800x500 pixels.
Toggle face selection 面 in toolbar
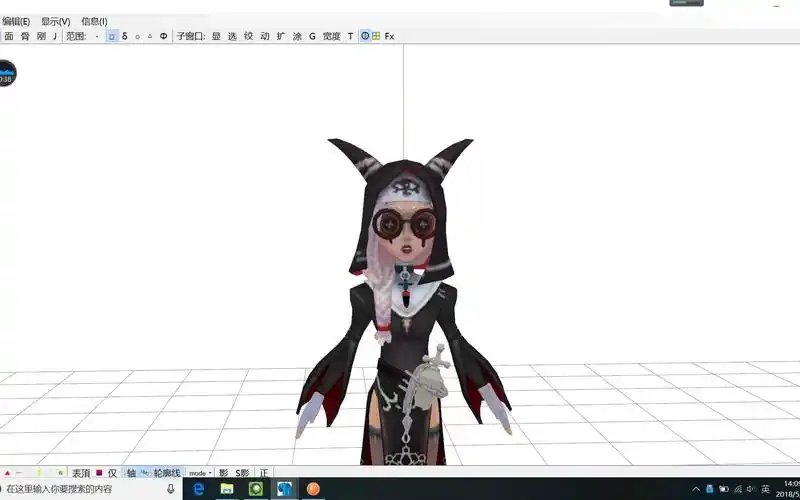tap(9, 36)
